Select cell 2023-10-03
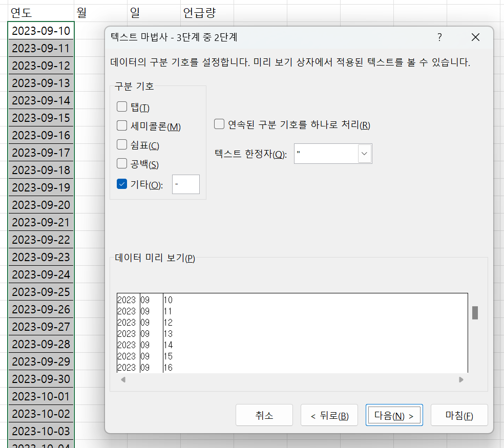504x448 pixels. (x=41, y=431)
